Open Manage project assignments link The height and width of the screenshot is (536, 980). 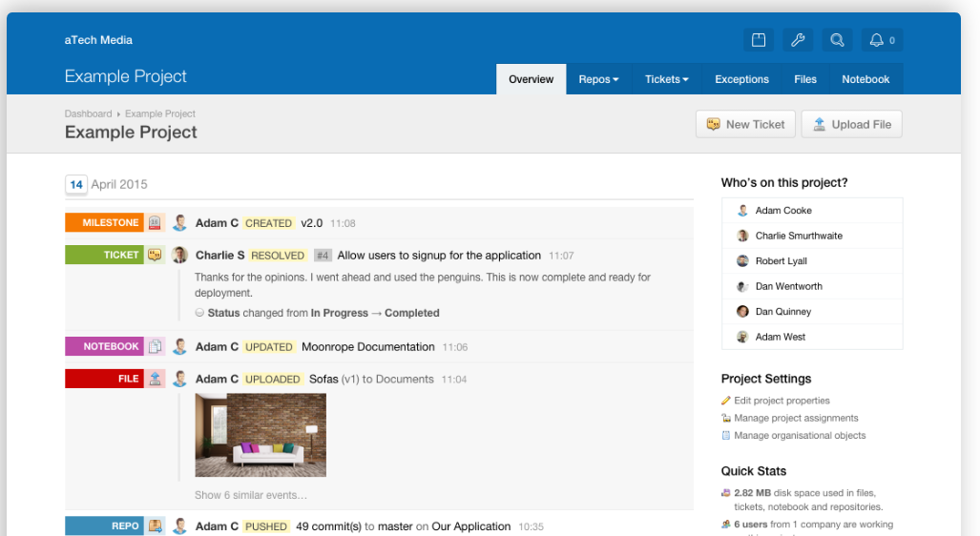pos(796,418)
